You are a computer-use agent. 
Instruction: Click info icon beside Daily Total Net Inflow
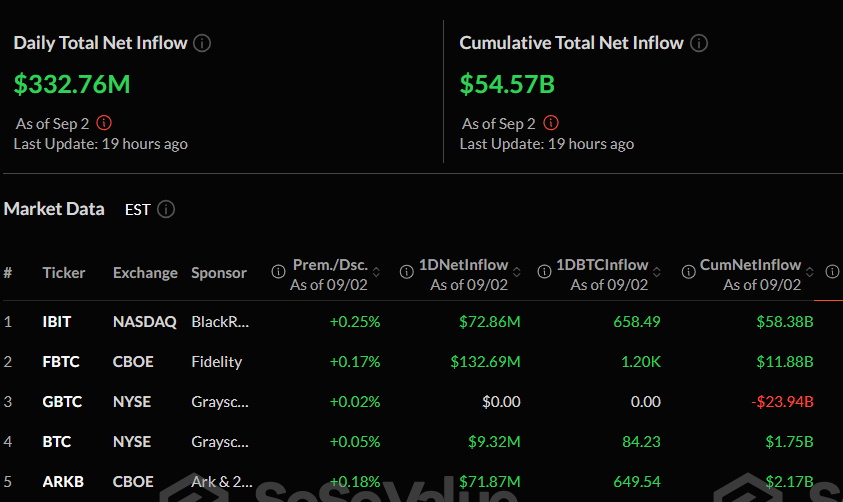[x=202, y=43]
